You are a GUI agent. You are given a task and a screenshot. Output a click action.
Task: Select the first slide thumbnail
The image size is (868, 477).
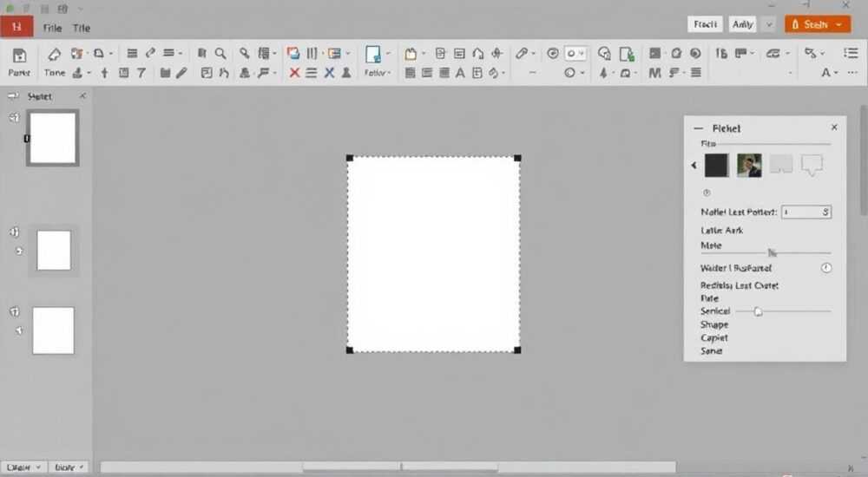53,138
